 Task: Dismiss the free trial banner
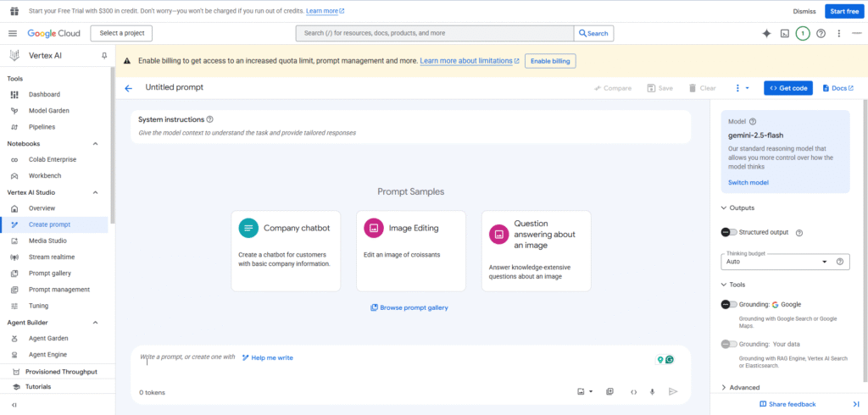pyautogui.click(x=804, y=11)
